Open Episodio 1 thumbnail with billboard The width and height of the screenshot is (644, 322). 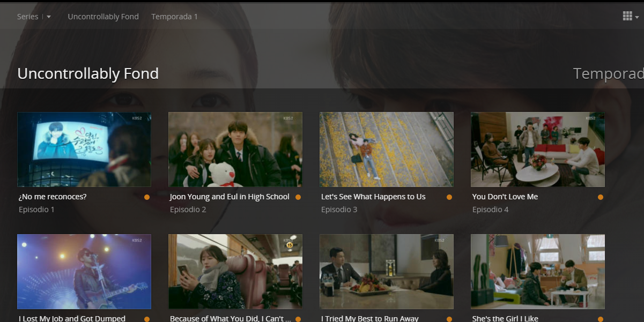tap(84, 149)
